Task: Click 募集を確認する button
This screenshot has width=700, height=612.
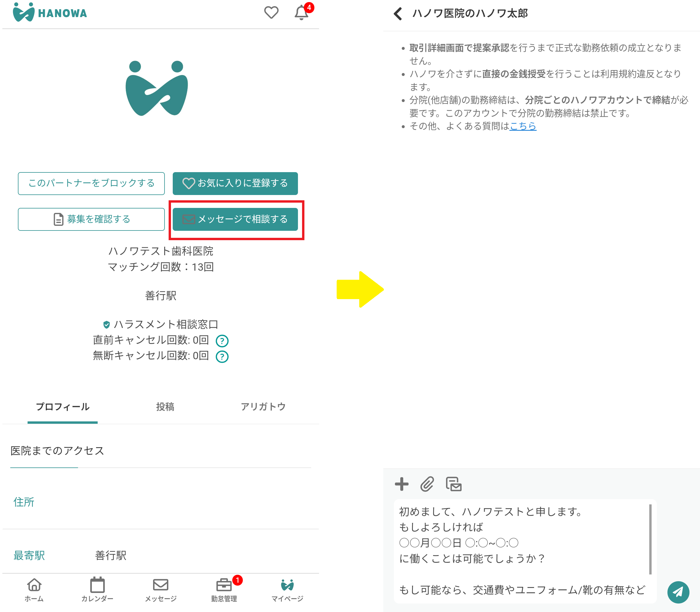Action: 91,219
